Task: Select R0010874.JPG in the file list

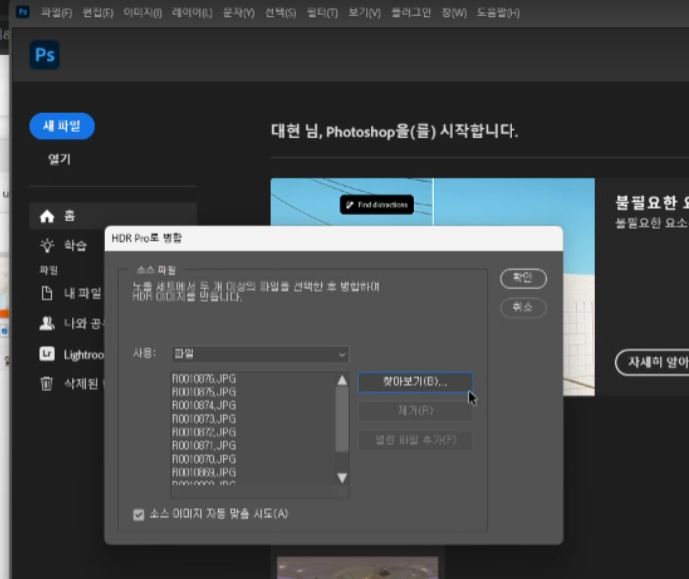Action: click(x=204, y=405)
